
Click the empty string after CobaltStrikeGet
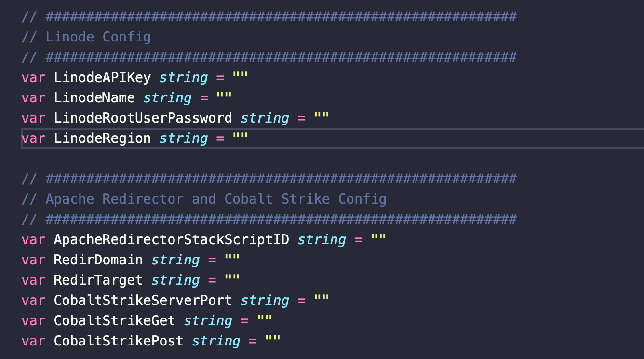[x=265, y=321]
